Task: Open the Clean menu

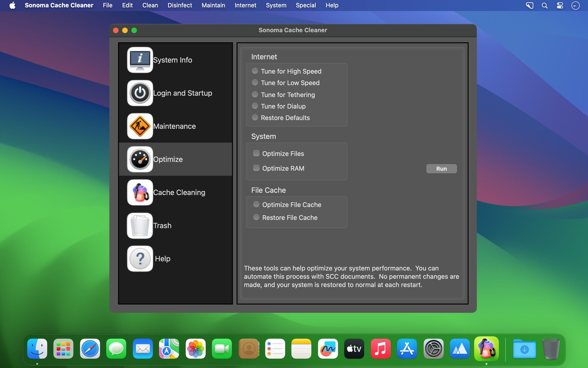Action: 150,5
